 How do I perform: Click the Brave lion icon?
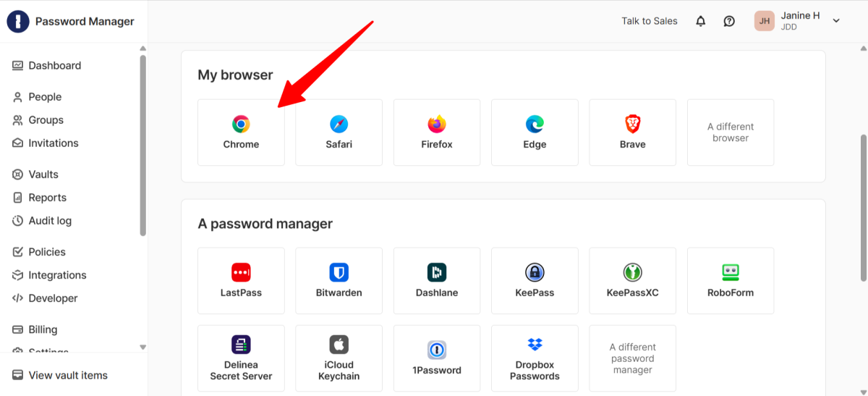632,124
